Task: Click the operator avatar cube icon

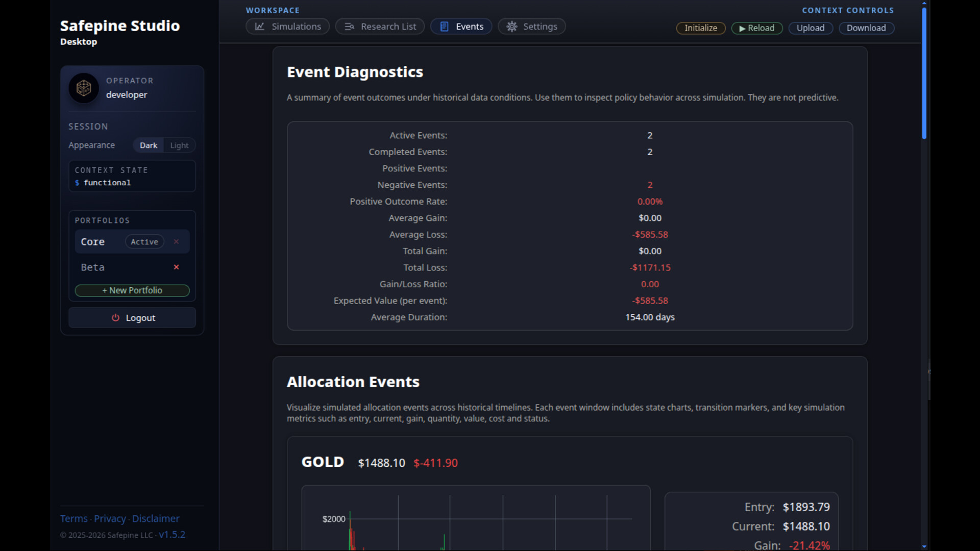Action: click(84, 88)
